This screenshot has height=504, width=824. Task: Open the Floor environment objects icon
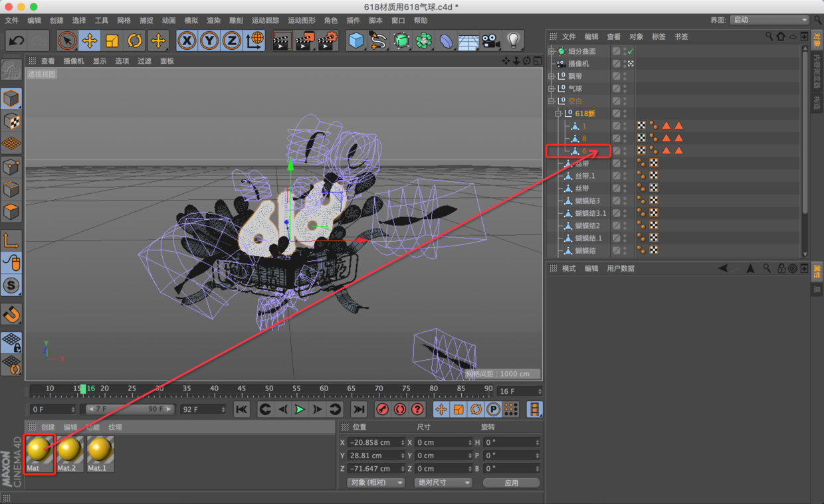click(x=468, y=41)
